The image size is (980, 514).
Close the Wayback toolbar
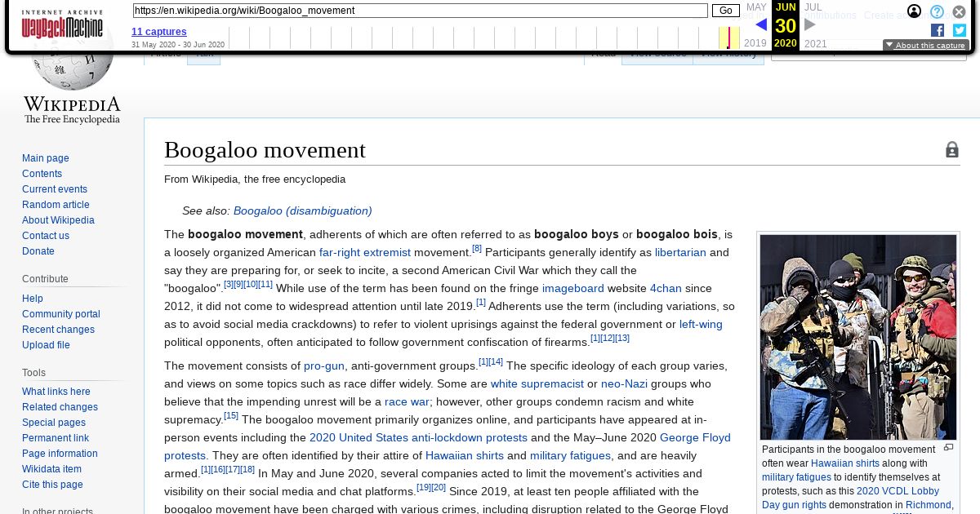[x=959, y=11]
